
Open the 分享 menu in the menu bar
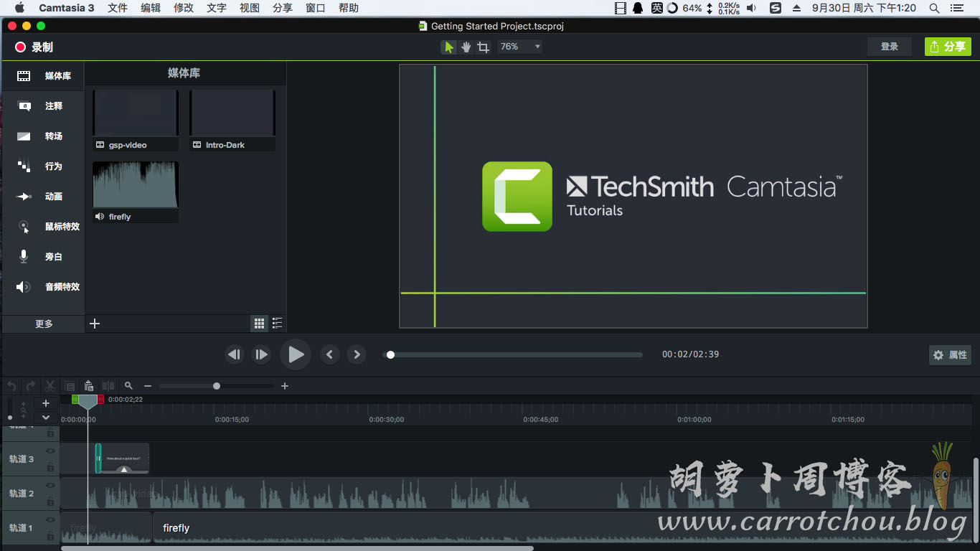coord(283,8)
